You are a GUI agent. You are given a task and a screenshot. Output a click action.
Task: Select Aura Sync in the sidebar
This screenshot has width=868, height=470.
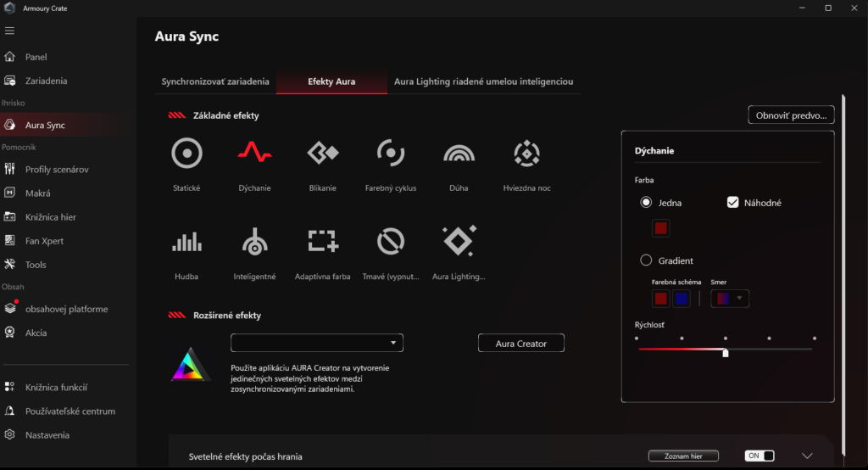[x=68, y=125]
